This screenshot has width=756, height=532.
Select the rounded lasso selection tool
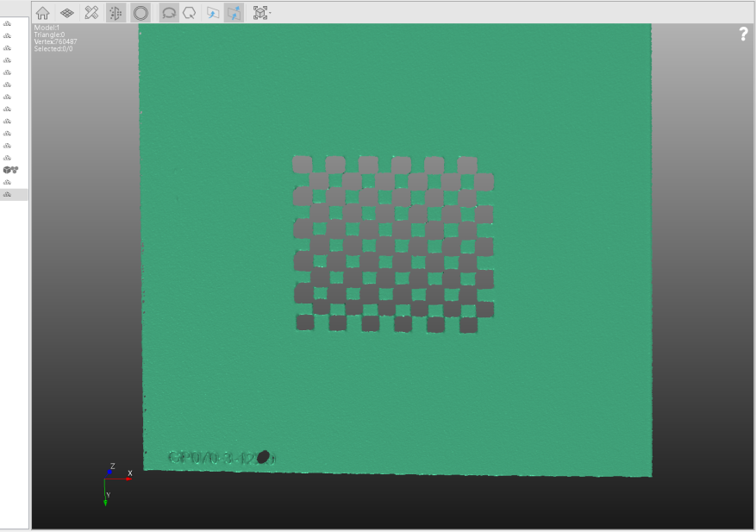click(x=169, y=13)
